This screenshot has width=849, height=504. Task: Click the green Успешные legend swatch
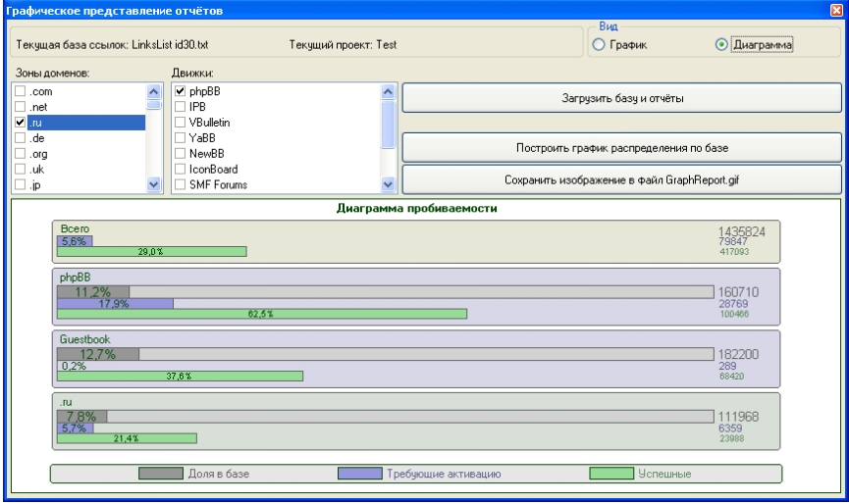(x=611, y=474)
